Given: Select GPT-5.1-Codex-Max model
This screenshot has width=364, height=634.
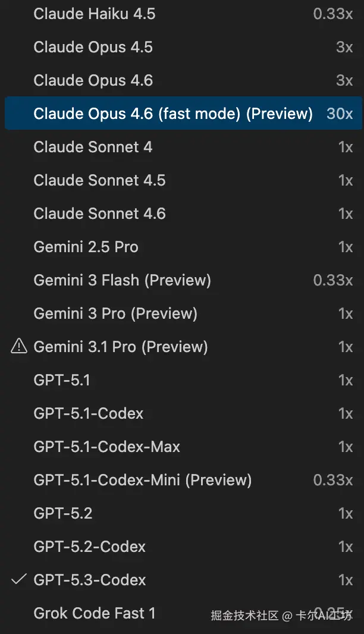Looking at the screenshot, I should [107, 447].
